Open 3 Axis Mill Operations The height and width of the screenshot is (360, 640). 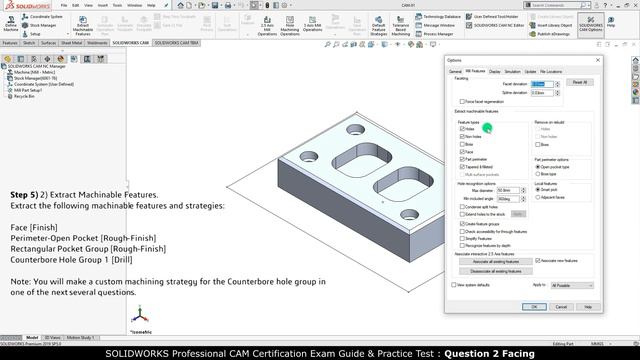click(x=313, y=24)
